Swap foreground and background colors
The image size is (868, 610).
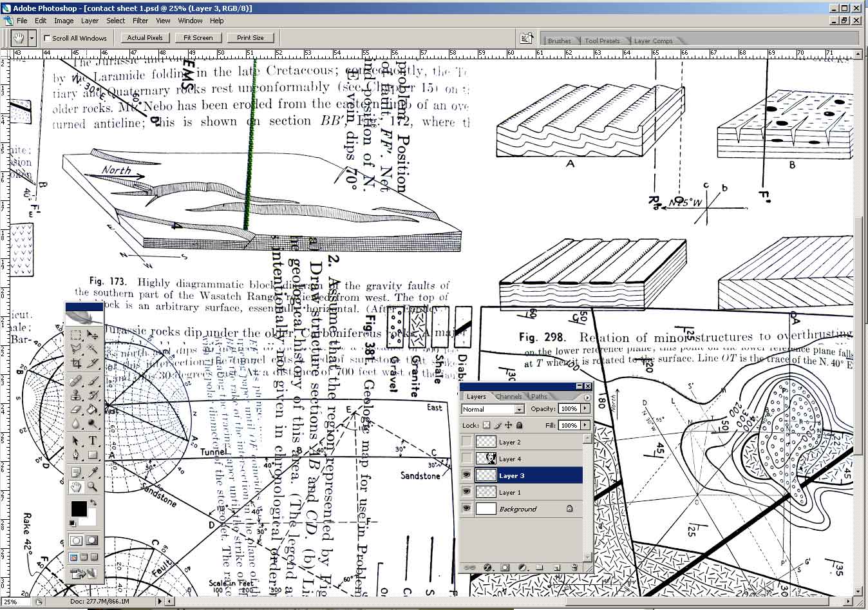pyautogui.click(x=94, y=502)
